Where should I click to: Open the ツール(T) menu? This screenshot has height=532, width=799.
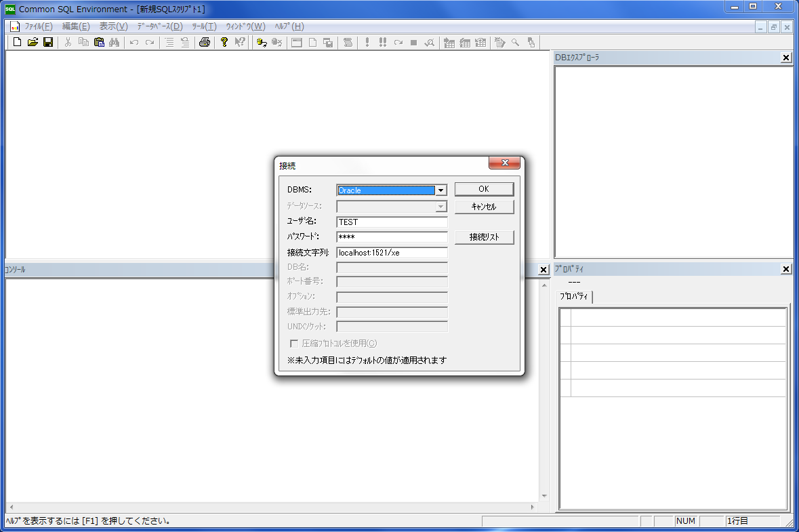[205, 26]
